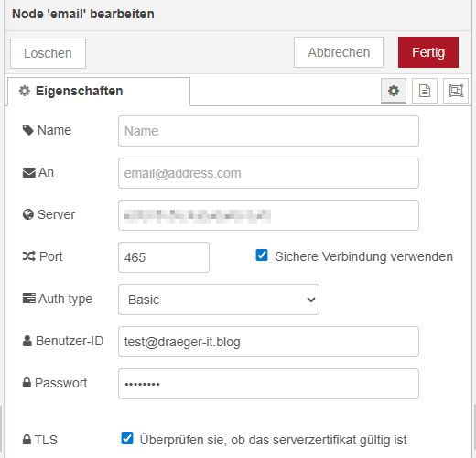Focus the Server input field
The width and height of the screenshot is (476, 458).
(268, 215)
